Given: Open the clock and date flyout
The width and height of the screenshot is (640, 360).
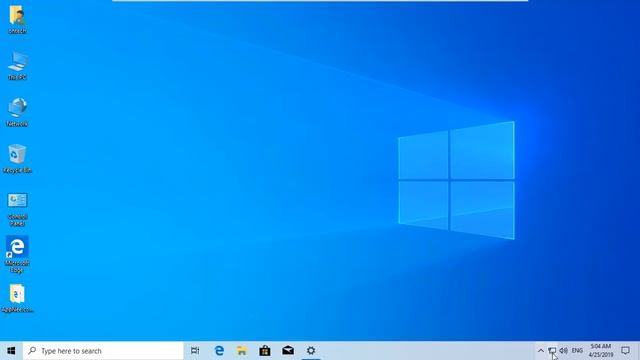Looking at the screenshot, I should click(601, 351).
